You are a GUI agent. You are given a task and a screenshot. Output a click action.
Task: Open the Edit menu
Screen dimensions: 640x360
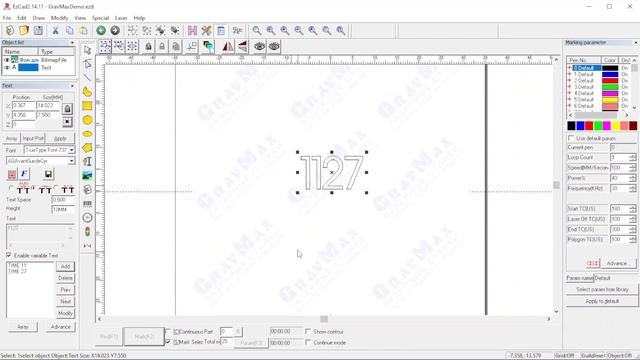click(22, 18)
